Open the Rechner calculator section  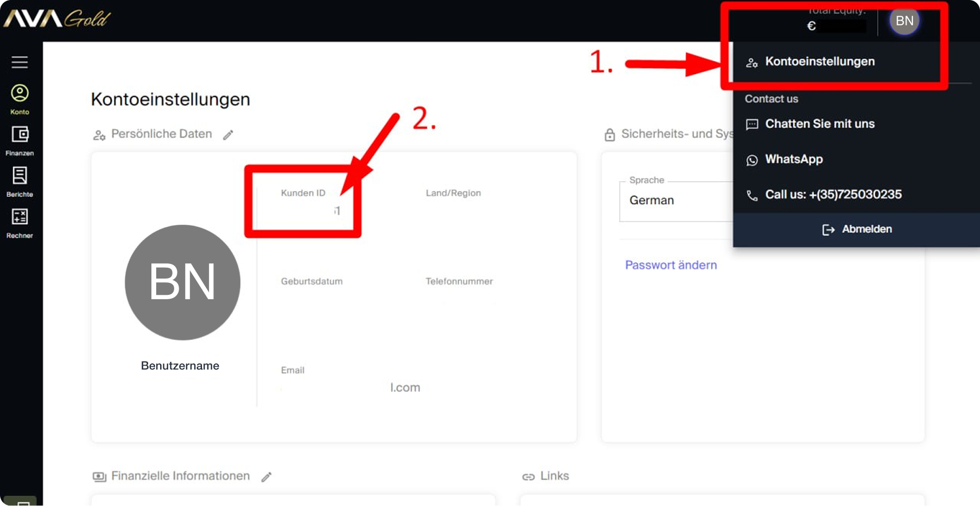(x=20, y=224)
